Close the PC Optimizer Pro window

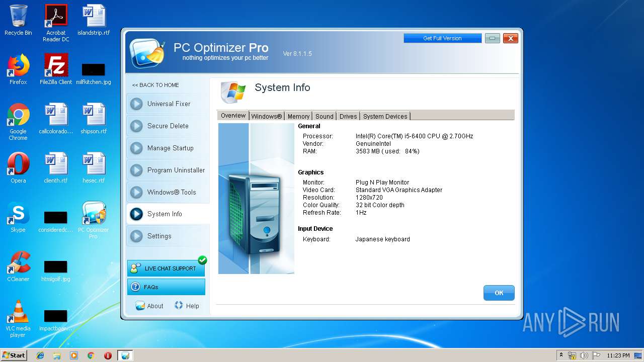(511, 38)
